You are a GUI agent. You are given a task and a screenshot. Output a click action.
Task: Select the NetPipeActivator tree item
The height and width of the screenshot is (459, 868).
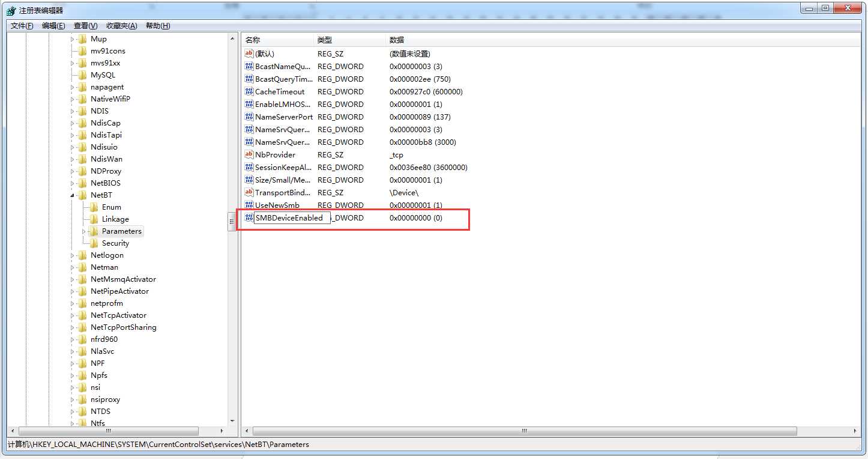tap(119, 291)
